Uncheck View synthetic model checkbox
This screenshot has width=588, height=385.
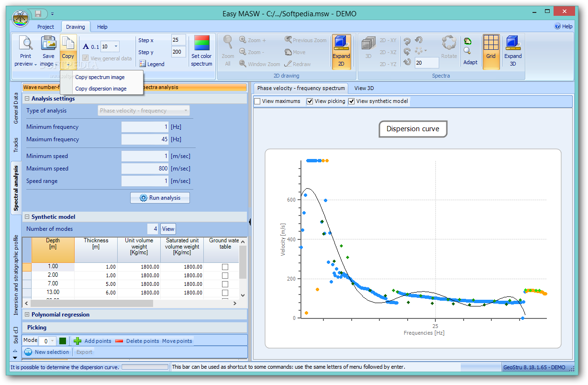[x=352, y=101]
